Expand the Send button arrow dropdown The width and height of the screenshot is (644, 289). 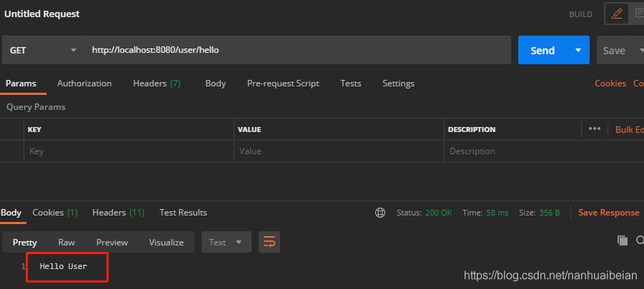[578, 51]
